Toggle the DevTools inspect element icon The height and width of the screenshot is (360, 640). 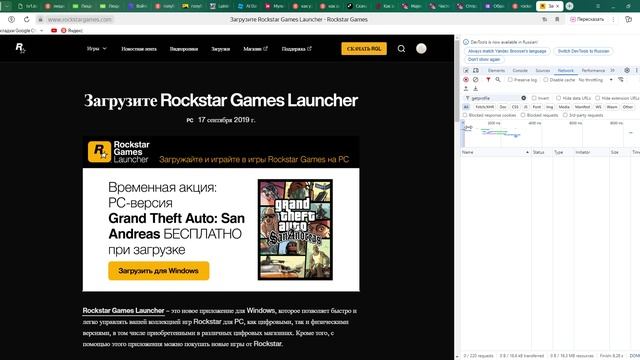click(466, 71)
